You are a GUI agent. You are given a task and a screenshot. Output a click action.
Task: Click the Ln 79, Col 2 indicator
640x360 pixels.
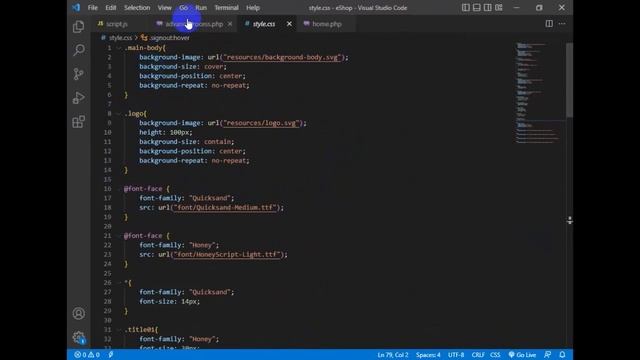point(393,355)
